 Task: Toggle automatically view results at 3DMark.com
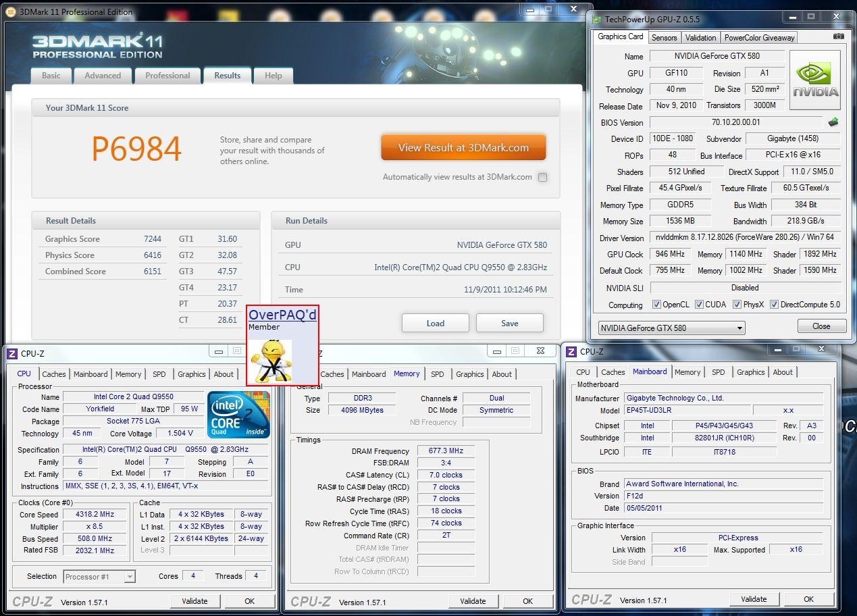[542, 177]
